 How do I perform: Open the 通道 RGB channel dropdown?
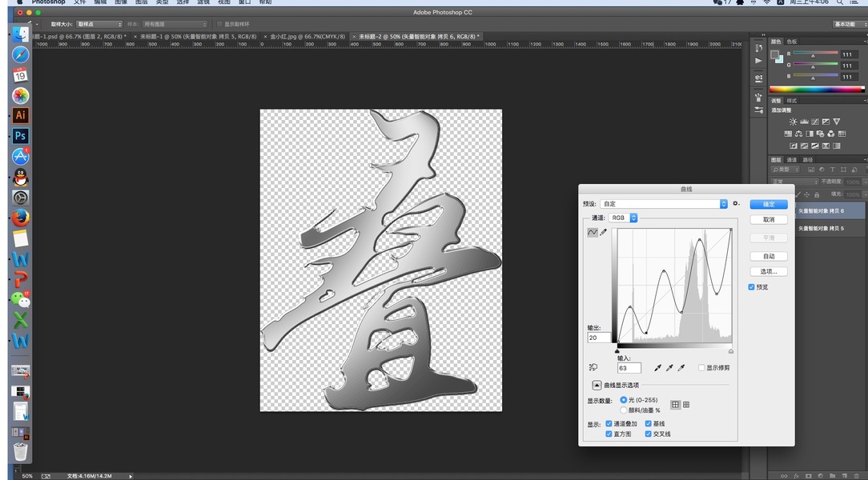click(x=623, y=218)
